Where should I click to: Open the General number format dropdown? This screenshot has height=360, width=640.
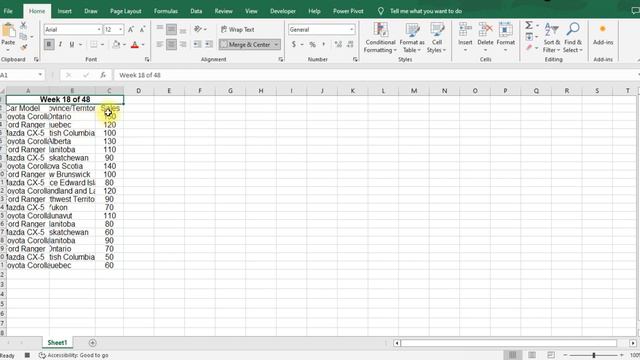[x=351, y=29]
